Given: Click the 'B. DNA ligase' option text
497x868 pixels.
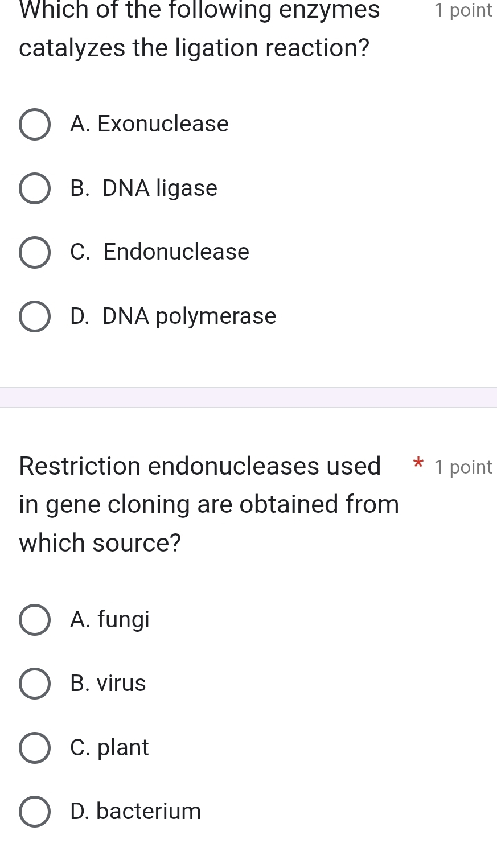Looking at the screenshot, I should coord(143,188).
